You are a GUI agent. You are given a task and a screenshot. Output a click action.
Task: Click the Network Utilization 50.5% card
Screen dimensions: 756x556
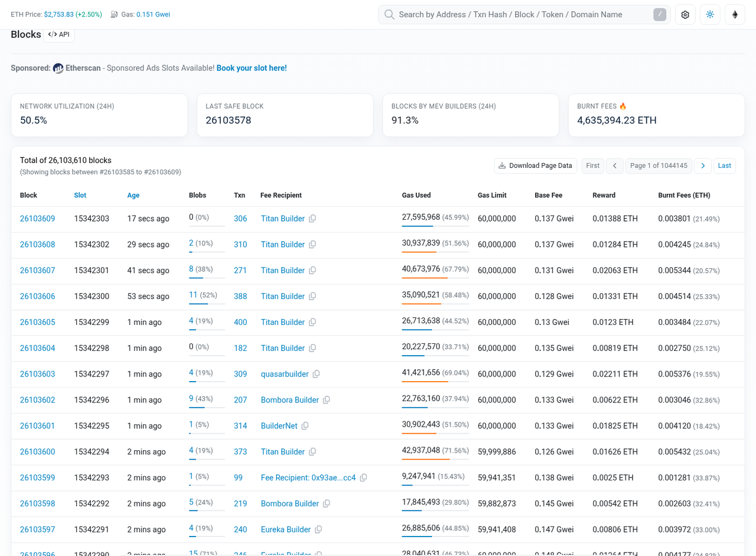tap(99, 115)
